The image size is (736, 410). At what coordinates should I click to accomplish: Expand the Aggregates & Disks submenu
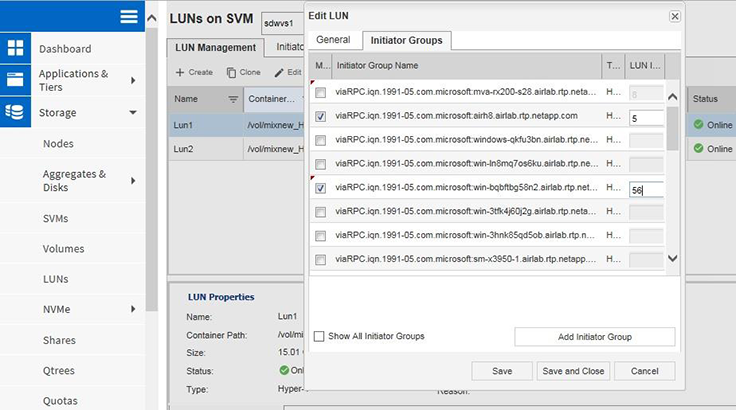133,180
